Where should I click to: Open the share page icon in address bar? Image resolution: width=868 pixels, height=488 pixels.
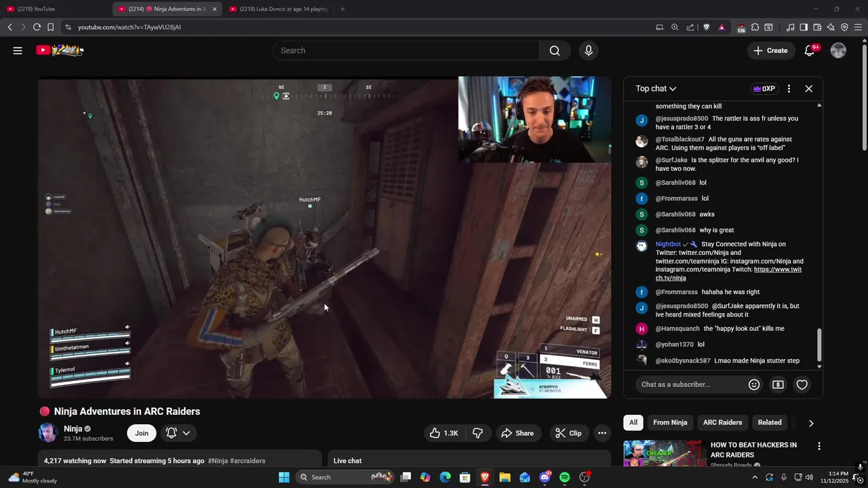point(690,27)
